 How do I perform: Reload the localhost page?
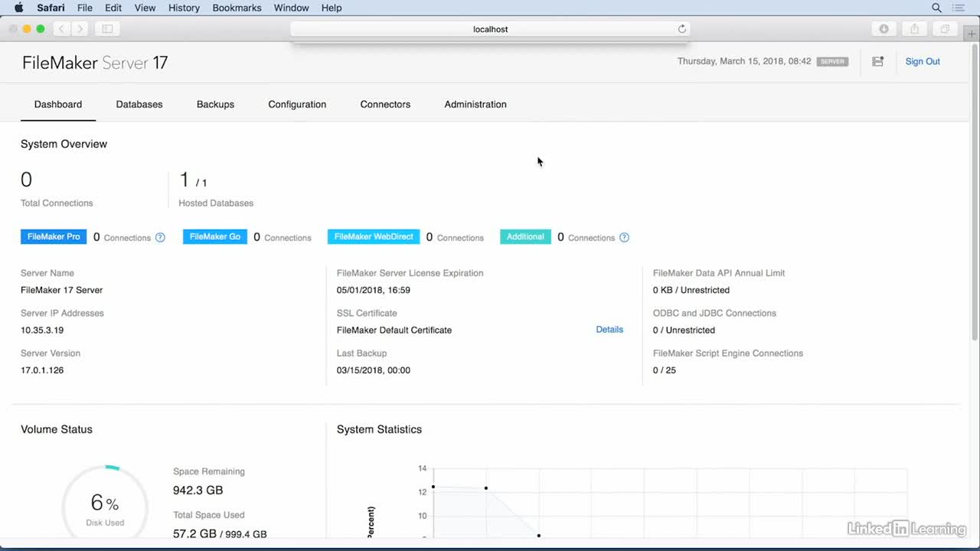(x=681, y=29)
